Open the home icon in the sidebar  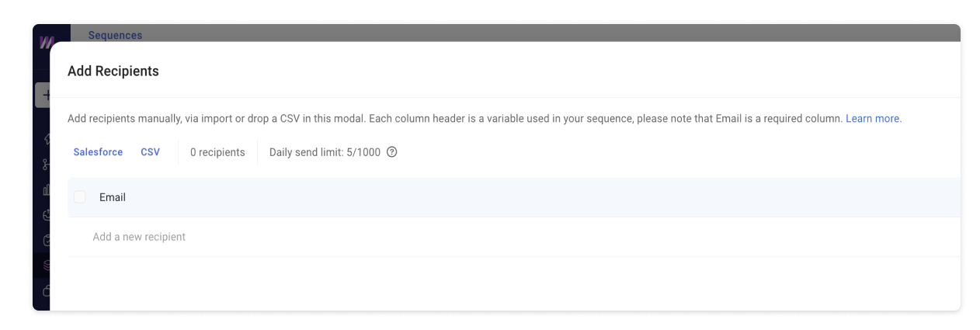pyautogui.click(x=46, y=139)
